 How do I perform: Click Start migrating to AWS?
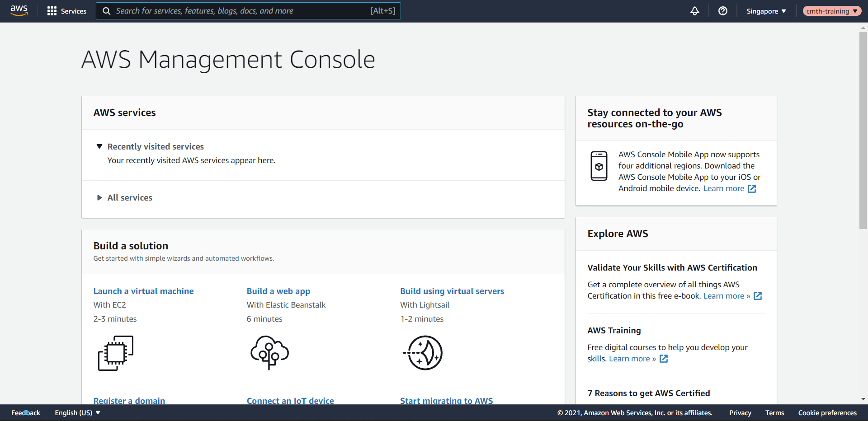[x=447, y=401]
